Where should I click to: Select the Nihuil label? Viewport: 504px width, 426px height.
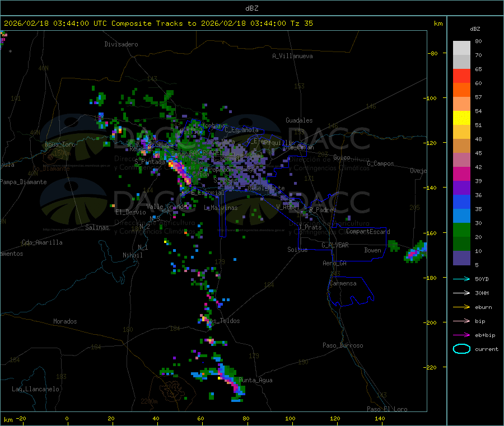click(133, 255)
